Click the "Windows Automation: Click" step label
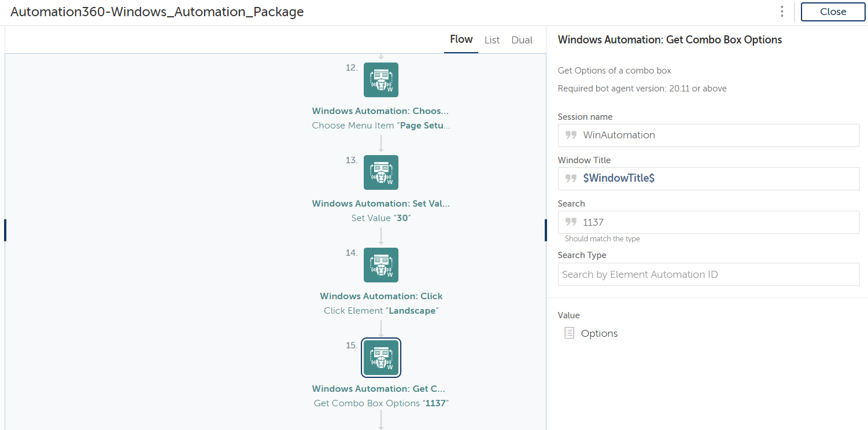 coord(381,296)
